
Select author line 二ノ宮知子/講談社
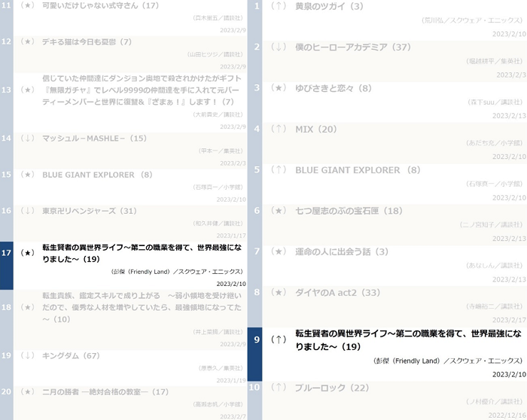492,225
